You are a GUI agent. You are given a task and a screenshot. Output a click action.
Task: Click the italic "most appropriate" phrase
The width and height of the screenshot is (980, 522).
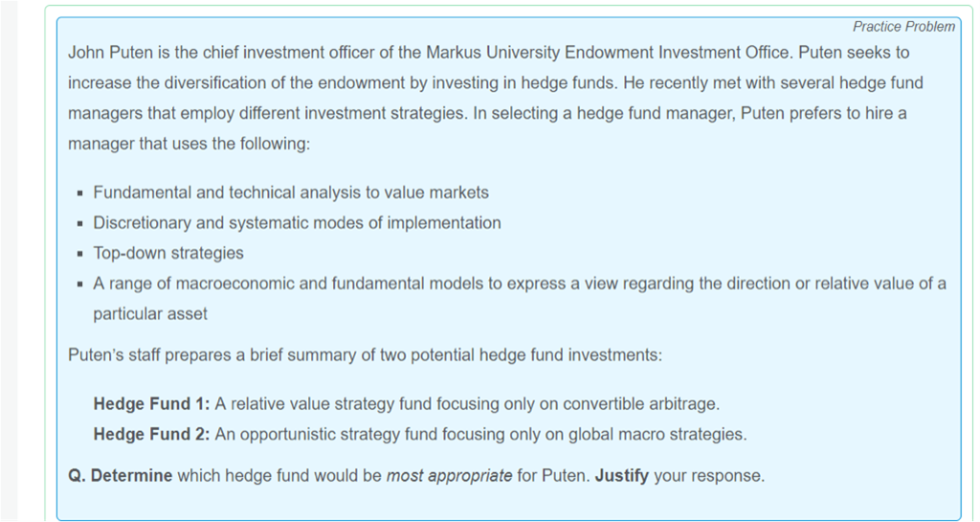pyautogui.click(x=449, y=476)
